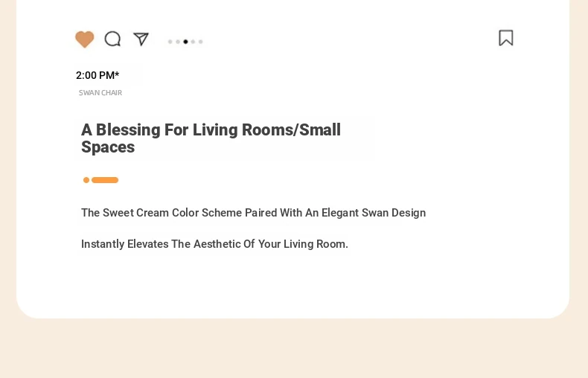The width and height of the screenshot is (588, 378).
Task: Select the second carousel dot
Action: (x=178, y=42)
